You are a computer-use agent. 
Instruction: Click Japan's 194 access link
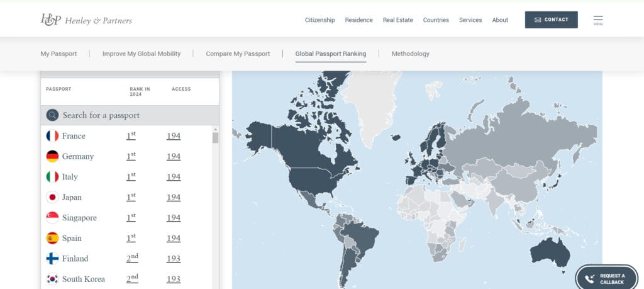tap(174, 197)
